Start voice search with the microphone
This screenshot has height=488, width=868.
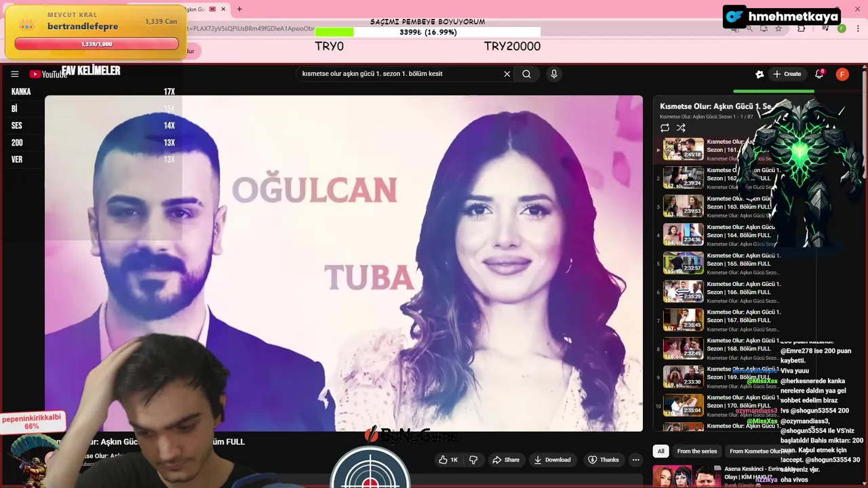554,74
